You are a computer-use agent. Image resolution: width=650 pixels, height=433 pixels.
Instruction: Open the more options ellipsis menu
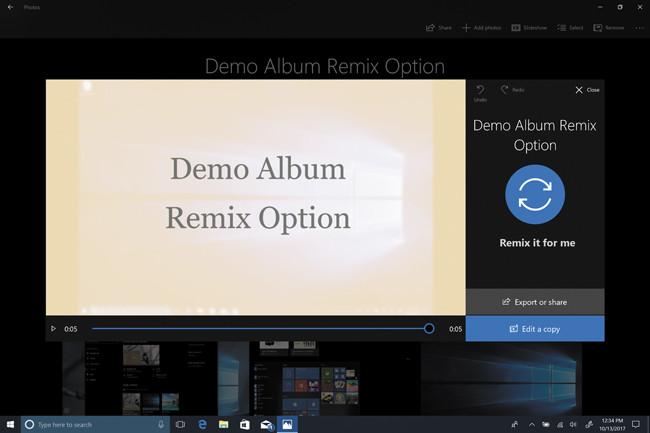tap(639, 28)
